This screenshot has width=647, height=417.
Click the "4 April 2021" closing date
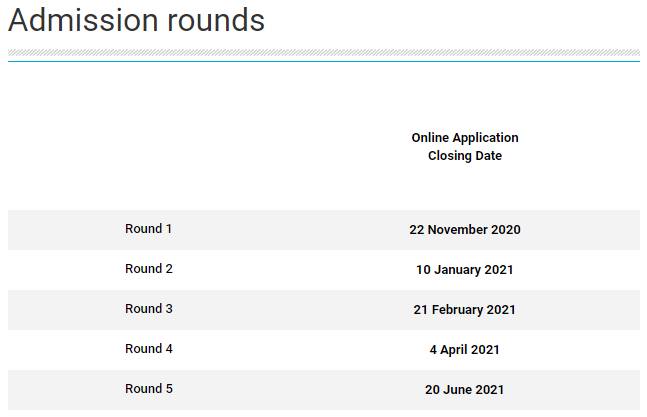pyautogui.click(x=465, y=350)
